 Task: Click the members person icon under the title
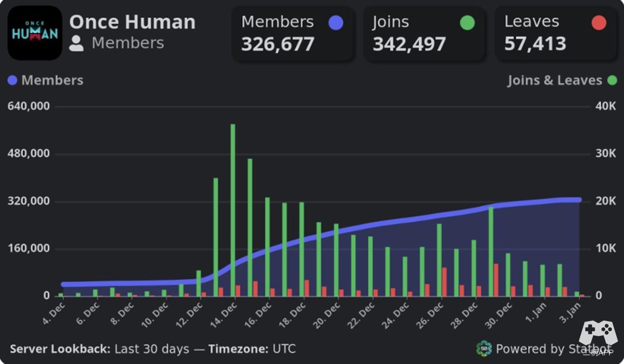pyautogui.click(x=76, y=43)
